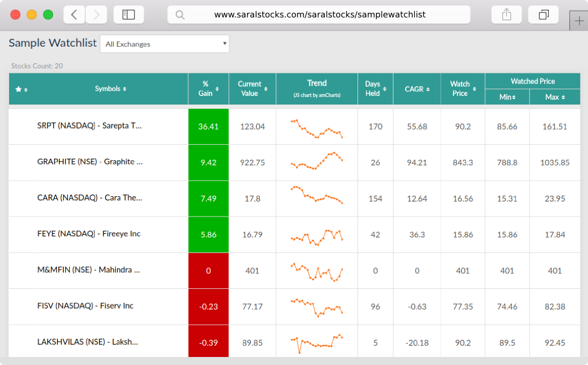Sort table by Days Held column
The image size is (588, 365).
(375, 88)
